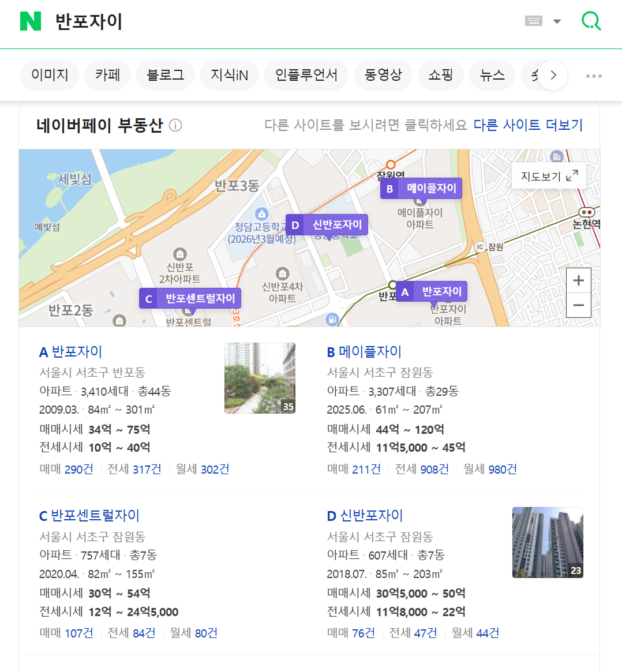Click 반포자이 매매시세 34억 ~ 75억 text
The width and height of the screenshot is (622, 672).
pyautogui.click(x=95, y=429)
